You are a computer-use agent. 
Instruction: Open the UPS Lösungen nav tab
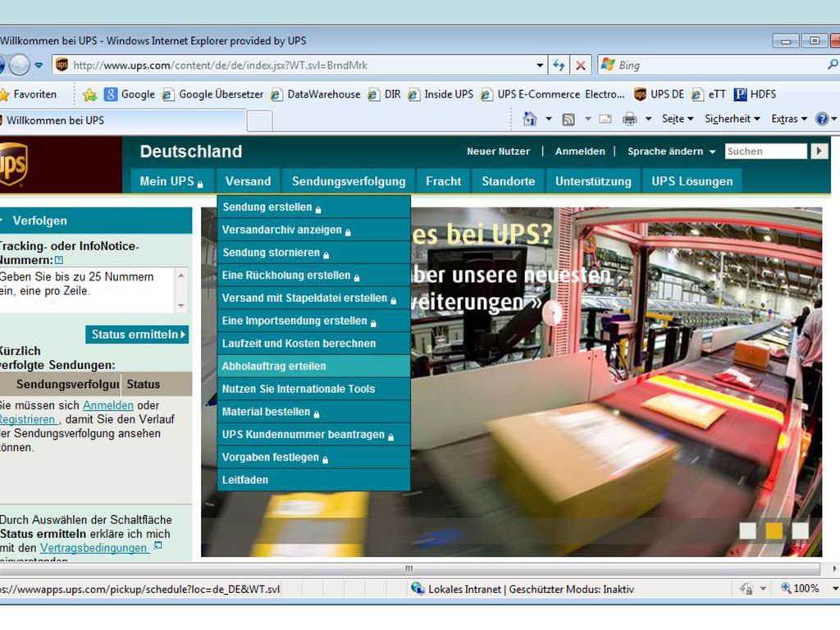point(692,181)
